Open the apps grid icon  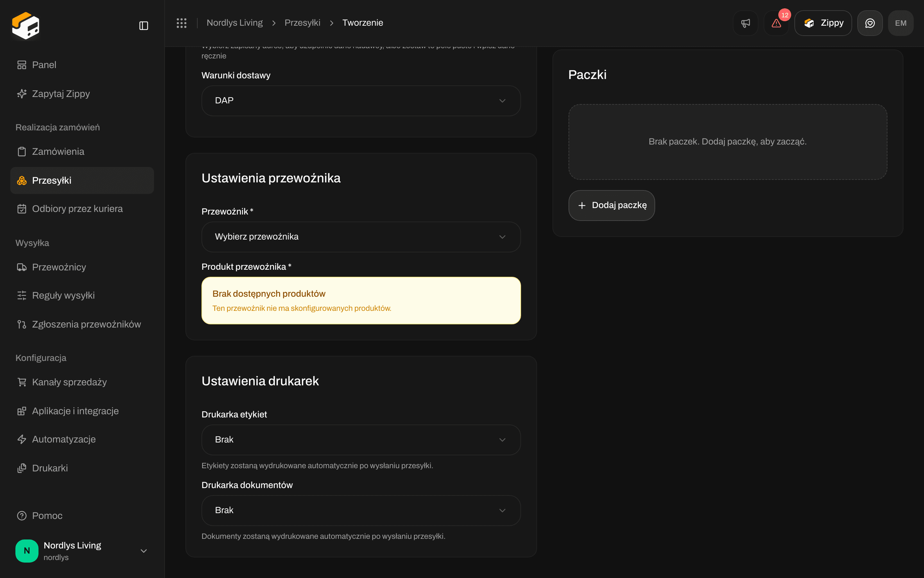[x=181, y=23]
